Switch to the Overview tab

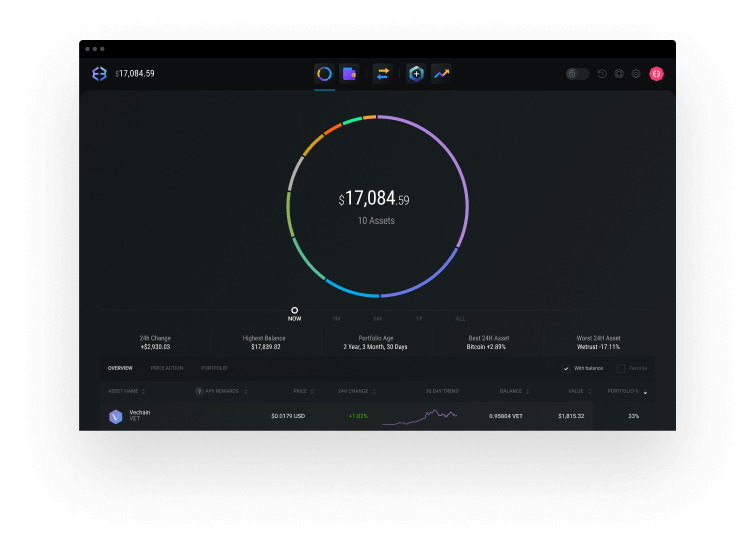(x=120, y=368)
